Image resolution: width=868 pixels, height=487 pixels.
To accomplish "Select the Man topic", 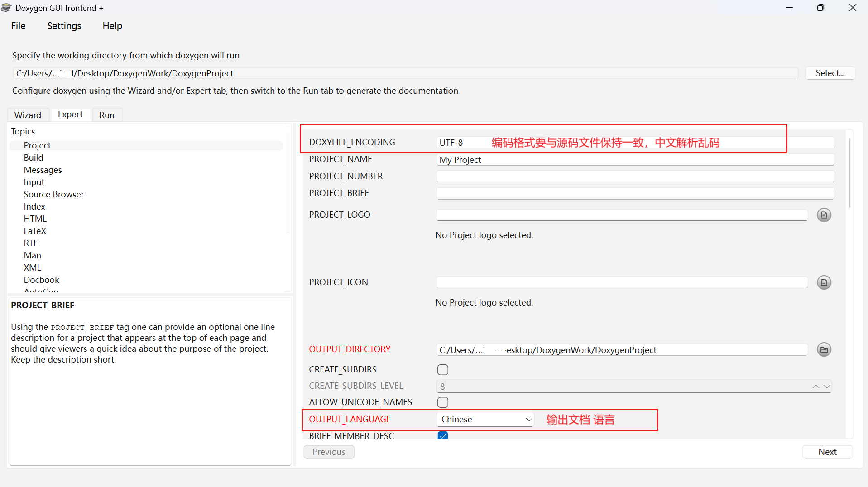I will (33, 255).
